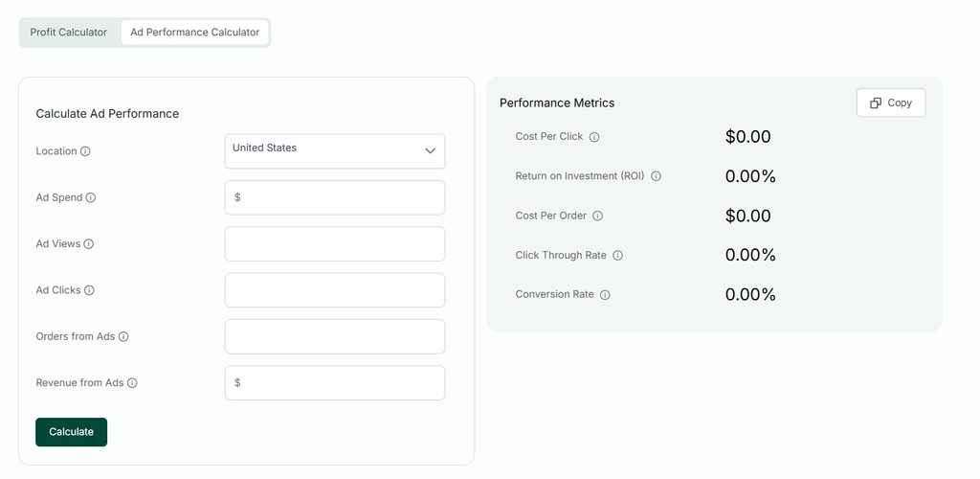The height and width of the screenshot is (479, 980).
Task: Copy the performance metrics
Action: coord(891,103)
